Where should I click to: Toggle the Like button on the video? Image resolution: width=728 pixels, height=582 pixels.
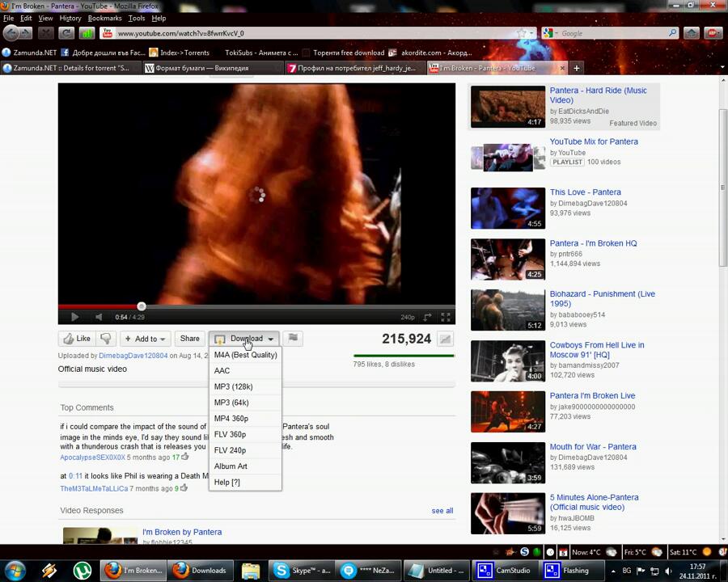click(x=77, y=339)
